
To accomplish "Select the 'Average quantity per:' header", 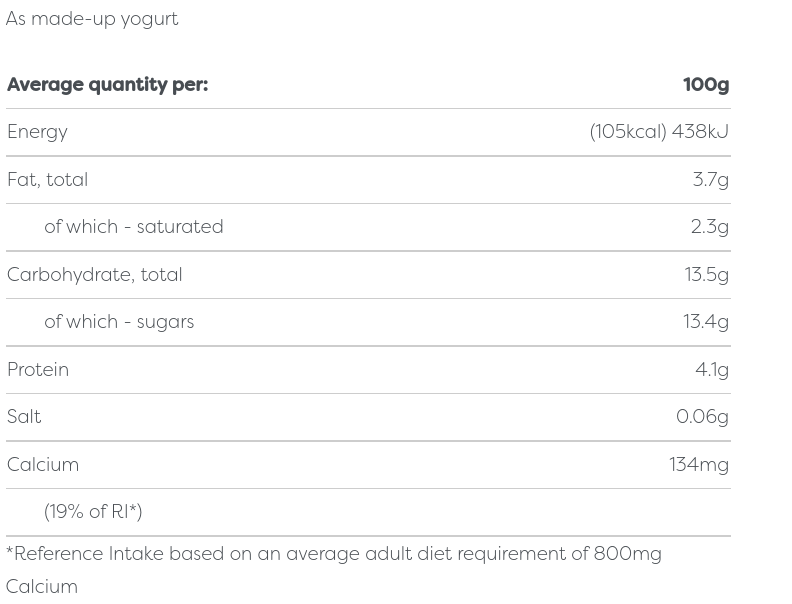I will pos(107,85).
